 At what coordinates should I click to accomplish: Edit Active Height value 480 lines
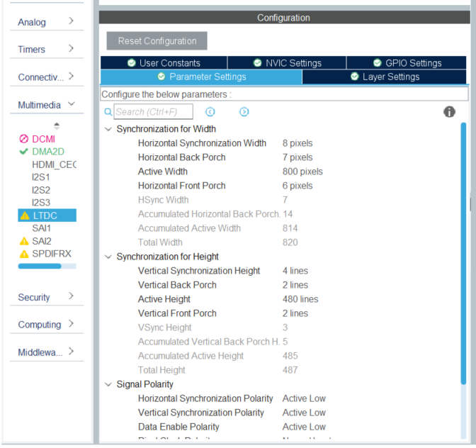[x=300, y=299]
